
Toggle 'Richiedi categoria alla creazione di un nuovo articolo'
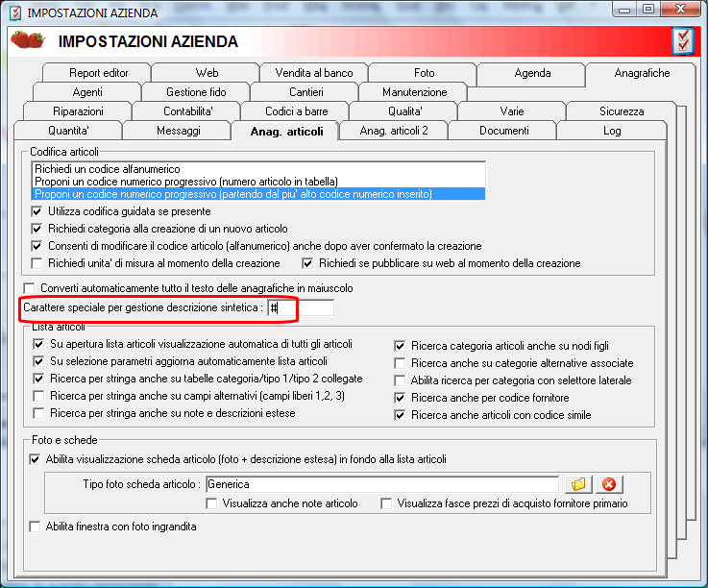coord(37,229)
